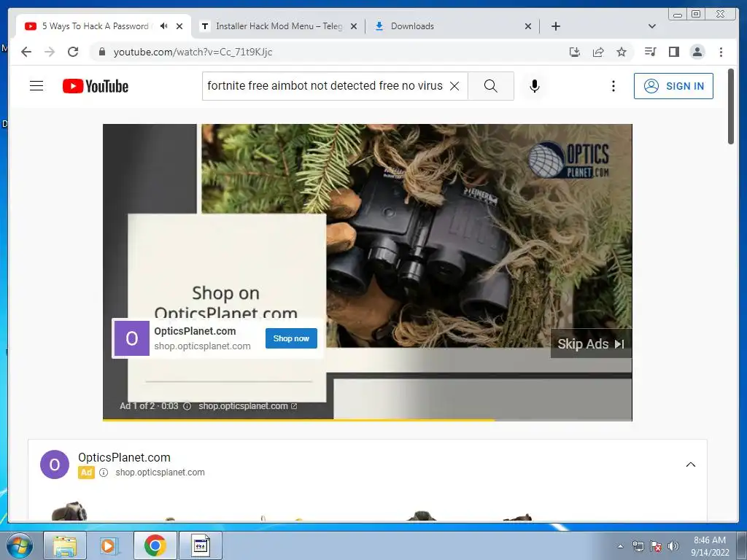This screenshot has width=747, height=560.
Task: Click shop.opticsplanet.com under advertiser name
Action: click(x=160, y=472)
